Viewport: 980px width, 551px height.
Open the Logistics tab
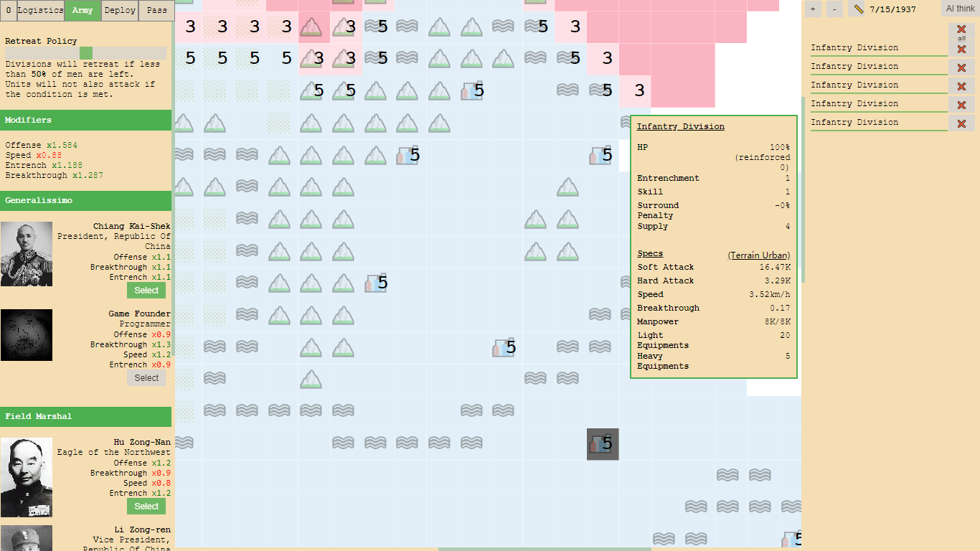pos(40,11)
